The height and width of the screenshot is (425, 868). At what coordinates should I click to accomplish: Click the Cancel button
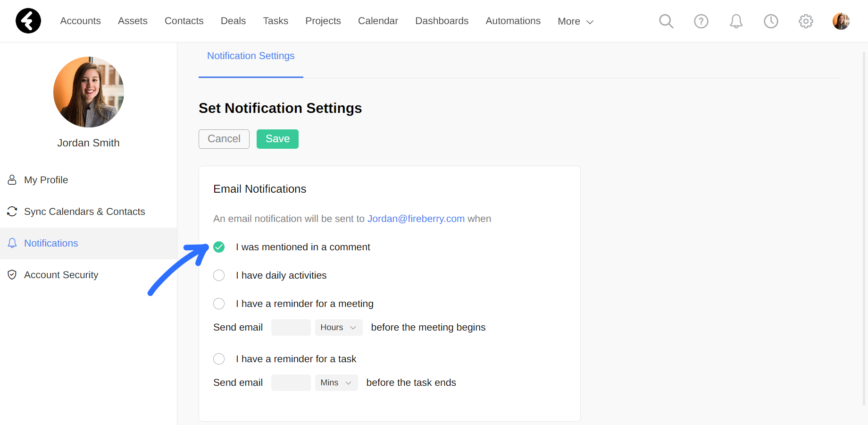pyautogui.click(x=224, y=139)
